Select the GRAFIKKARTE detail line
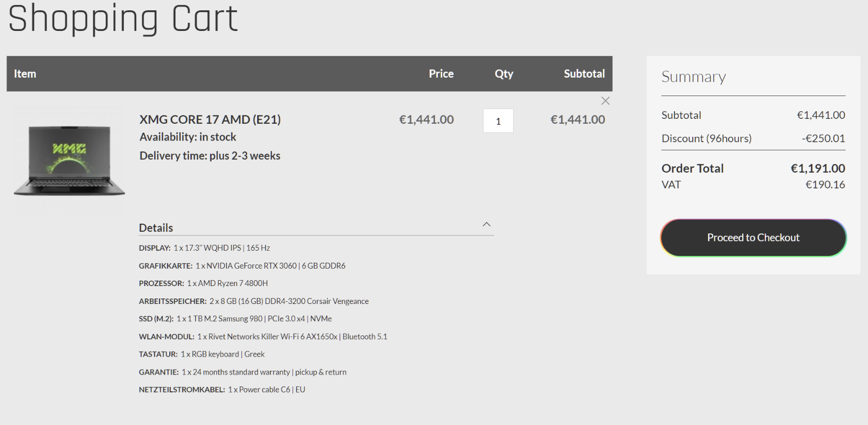Screen dimensions: 868x425 click(x=242, y=266)
